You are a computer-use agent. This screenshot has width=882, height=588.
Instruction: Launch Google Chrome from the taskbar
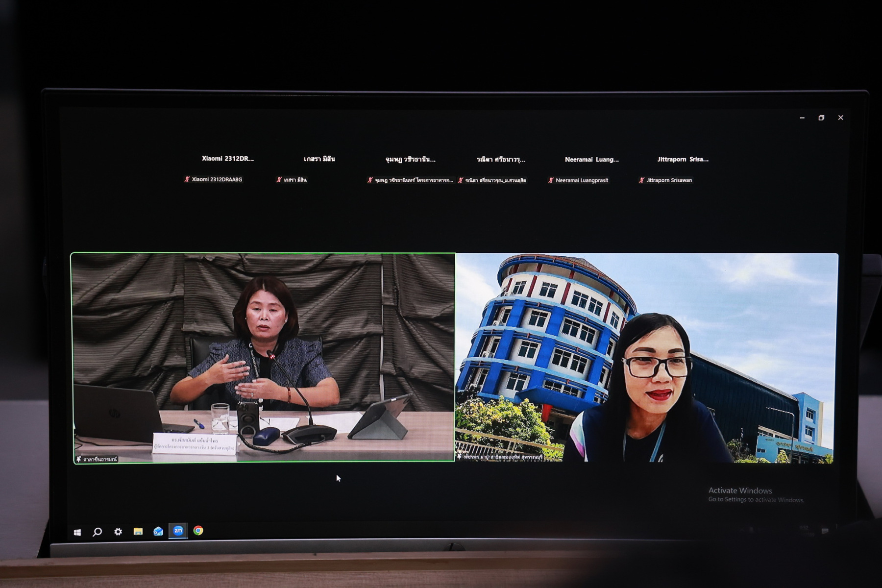point(198,531)
